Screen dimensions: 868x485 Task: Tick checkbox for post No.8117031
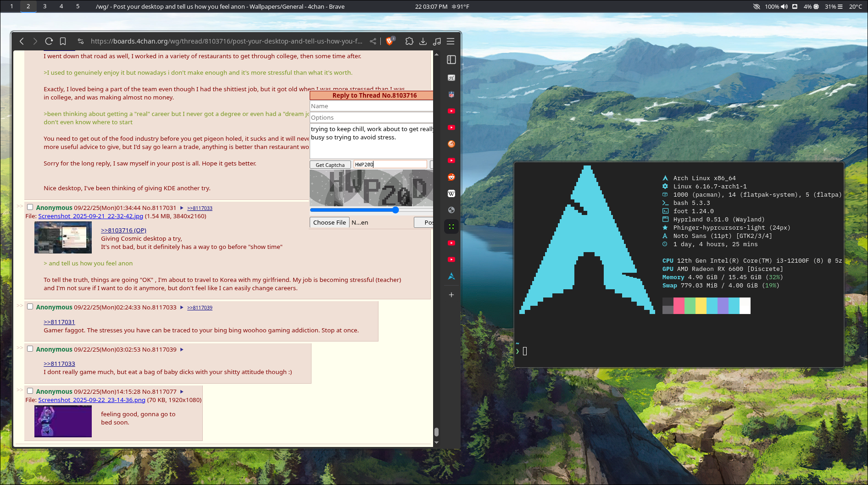[30, 207]
